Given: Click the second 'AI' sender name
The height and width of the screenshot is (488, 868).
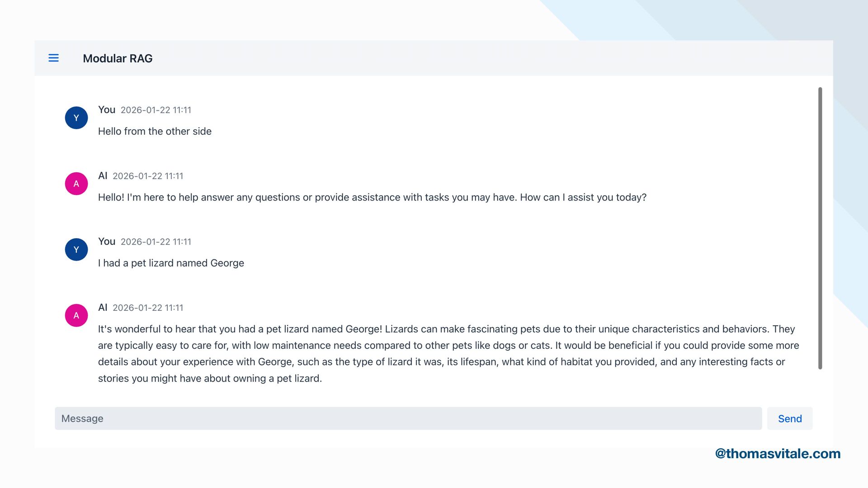Looking at the screenshot, I should pos(103,308).
